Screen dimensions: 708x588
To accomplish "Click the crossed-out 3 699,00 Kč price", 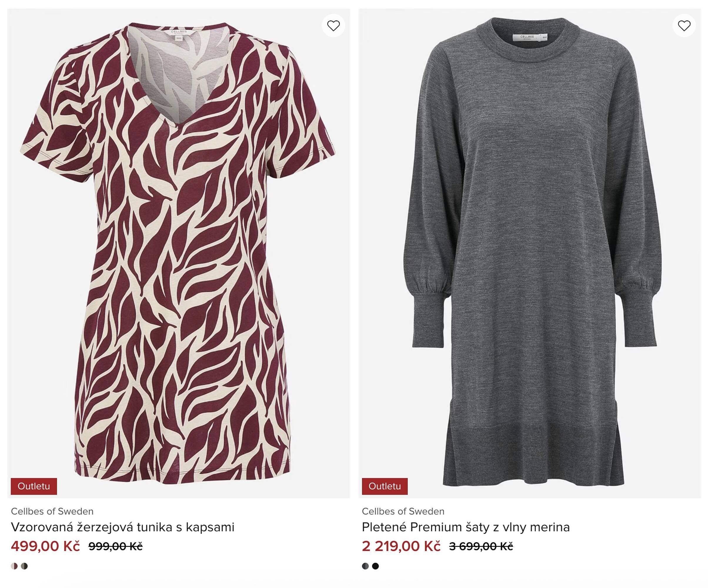I will (x=481, y=546).
